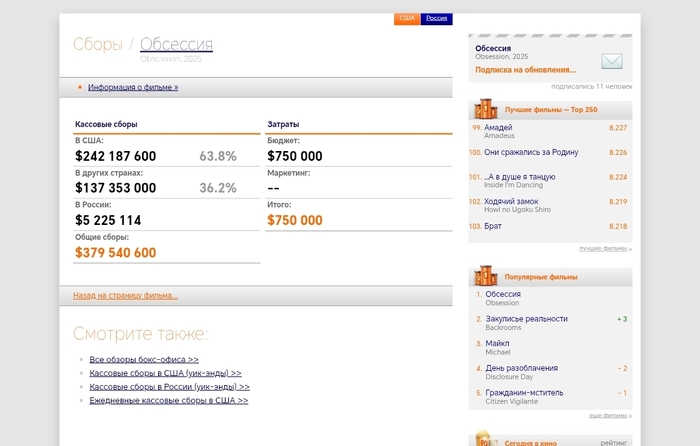Click the orange $750 000 Итого value
The height and width of the screenshot is (446, 700).
[295, 220]
